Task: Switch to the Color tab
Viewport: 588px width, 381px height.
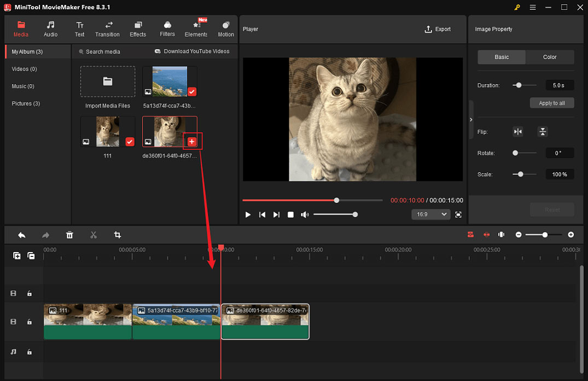Action: [x=550, y=57]
